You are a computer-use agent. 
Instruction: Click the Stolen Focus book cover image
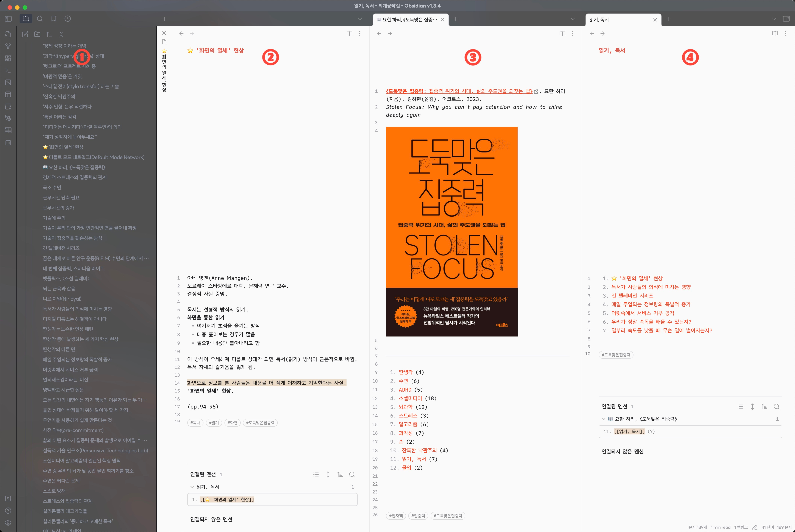coord(452,231)
